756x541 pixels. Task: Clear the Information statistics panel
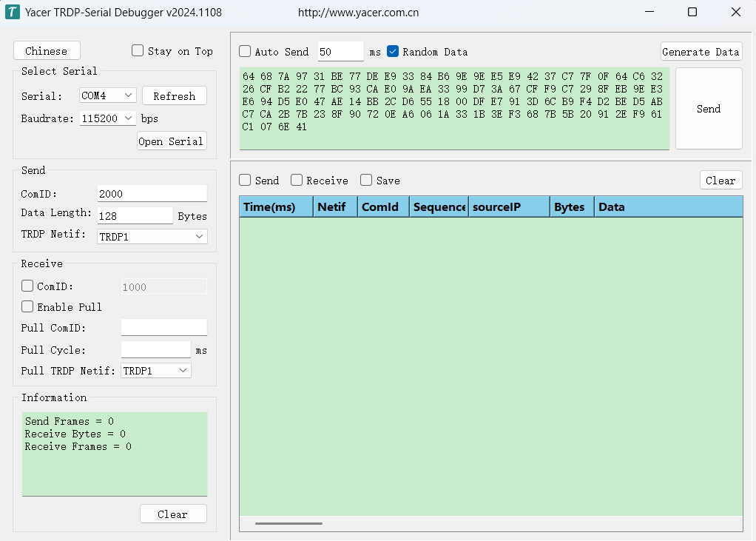(x=173, y=514)
